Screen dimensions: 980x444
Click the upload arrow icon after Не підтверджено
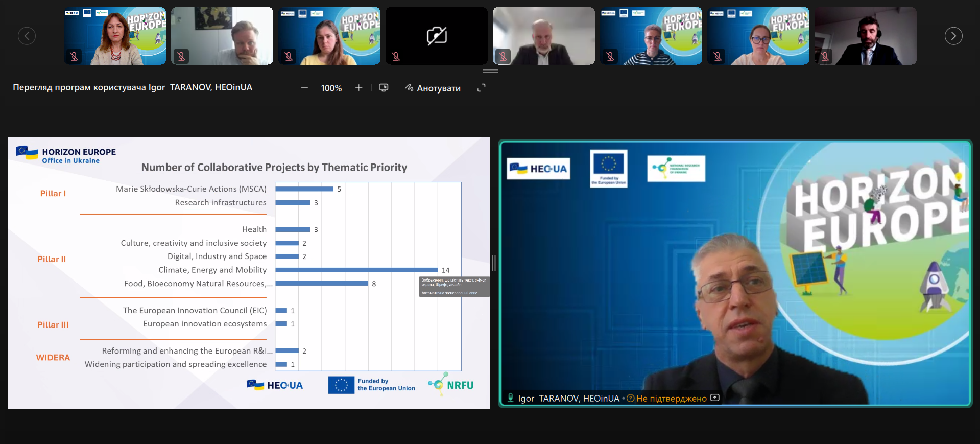click(715, 398)
